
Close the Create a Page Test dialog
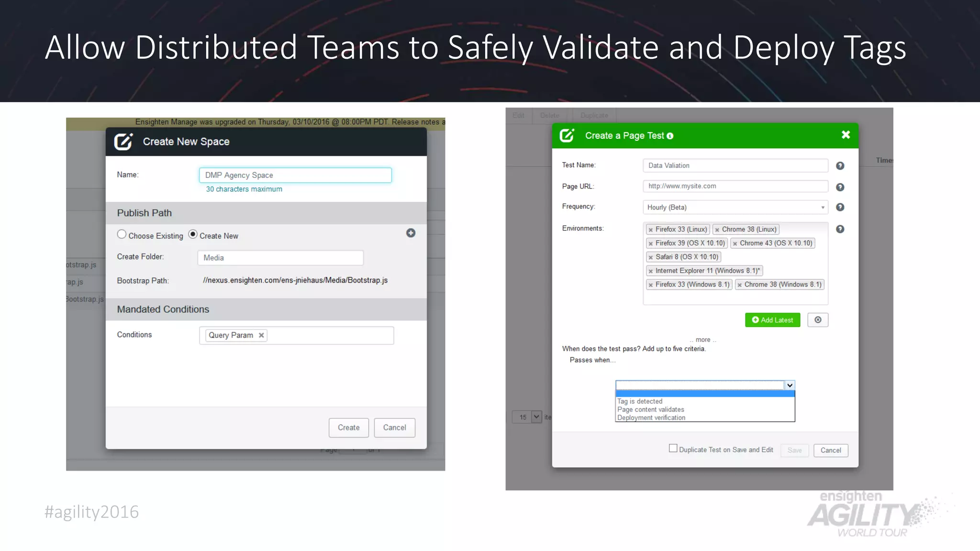[x=846, y=135]
